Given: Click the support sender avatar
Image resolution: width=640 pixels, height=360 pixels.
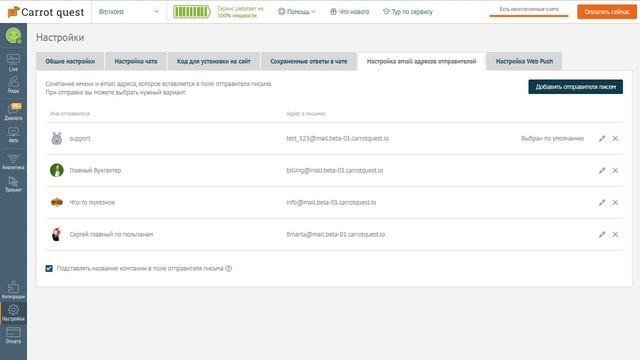Looking at the screenshot, I should tap(57, 138).
